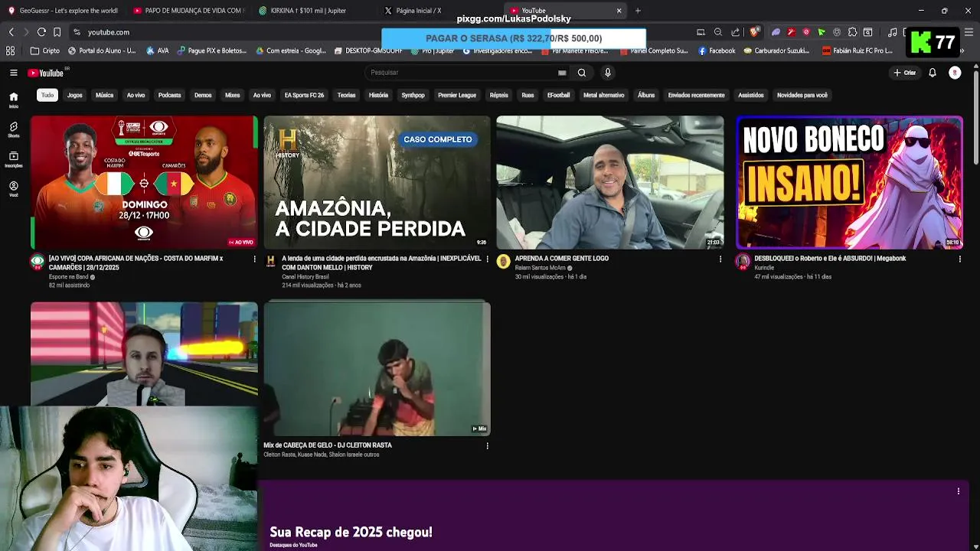Open options for CABEÇA DE GELO mix
This screenshot has width=980, height=551.
pos(487,445)
